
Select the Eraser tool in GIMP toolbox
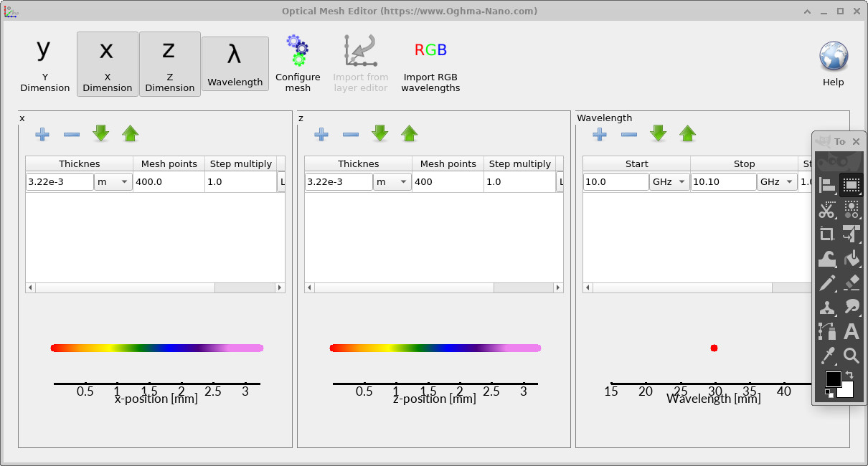[x=852, y=283]
